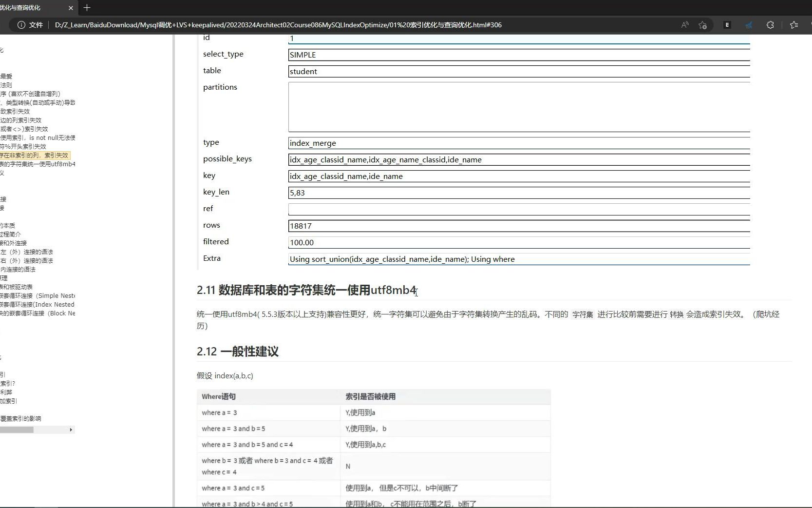812x508 pixels.
Task: View site information icon next to 文件
Action: (21, 25)
